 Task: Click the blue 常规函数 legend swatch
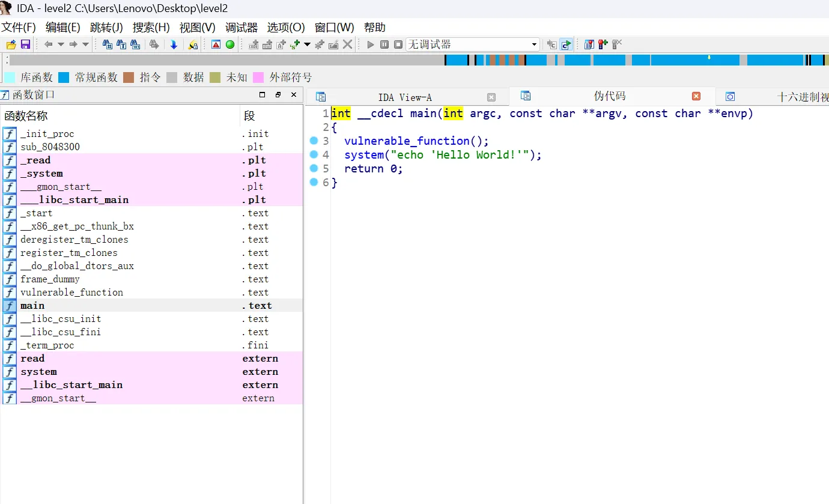[x=64, y=77]
